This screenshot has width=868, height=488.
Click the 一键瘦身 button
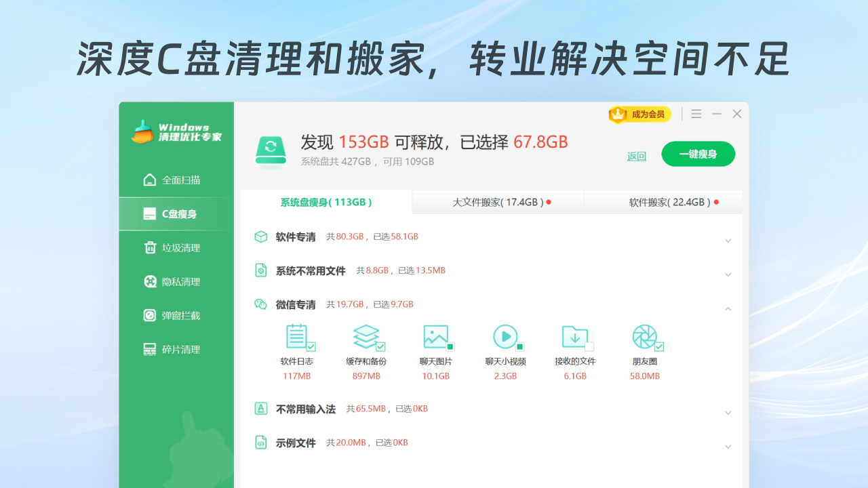(698, 154)
